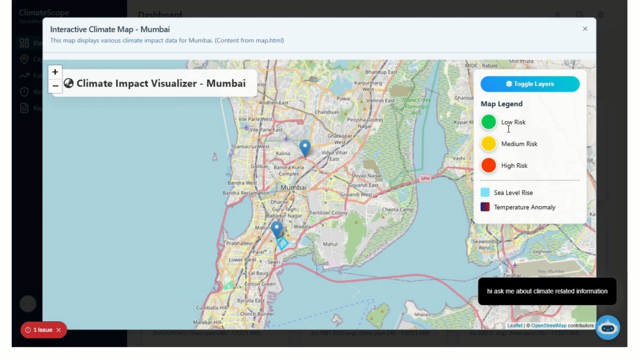Dismiss the 1 Issue badge using its X
639x364 pixels.
(58, 330)
